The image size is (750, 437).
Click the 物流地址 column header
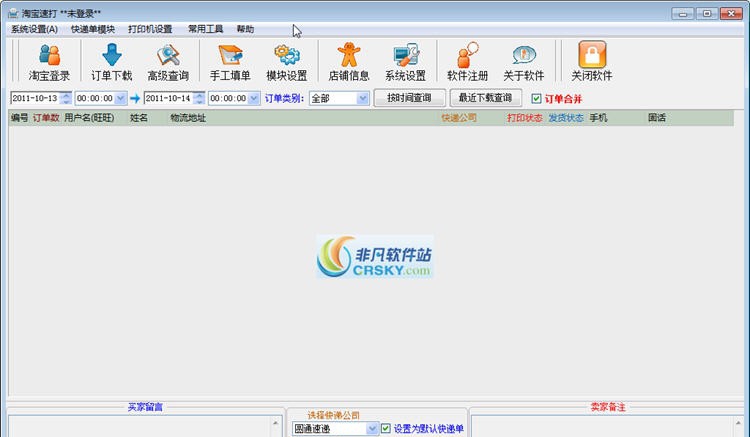pos(188,118)
